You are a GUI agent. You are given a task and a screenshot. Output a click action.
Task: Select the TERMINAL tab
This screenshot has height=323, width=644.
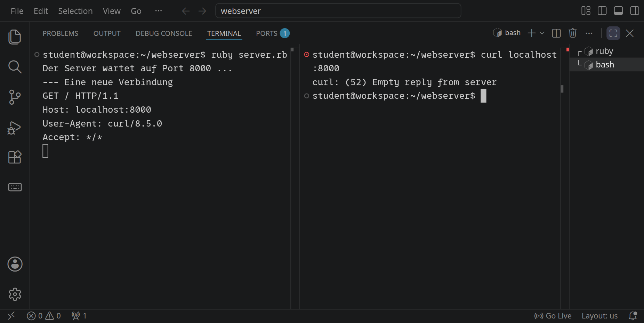224,33
